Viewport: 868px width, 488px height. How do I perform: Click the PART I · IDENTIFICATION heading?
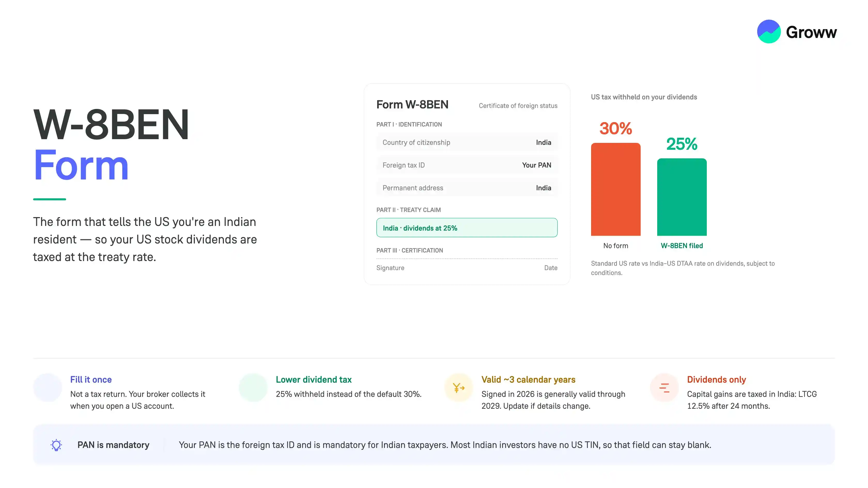point(409,124)
